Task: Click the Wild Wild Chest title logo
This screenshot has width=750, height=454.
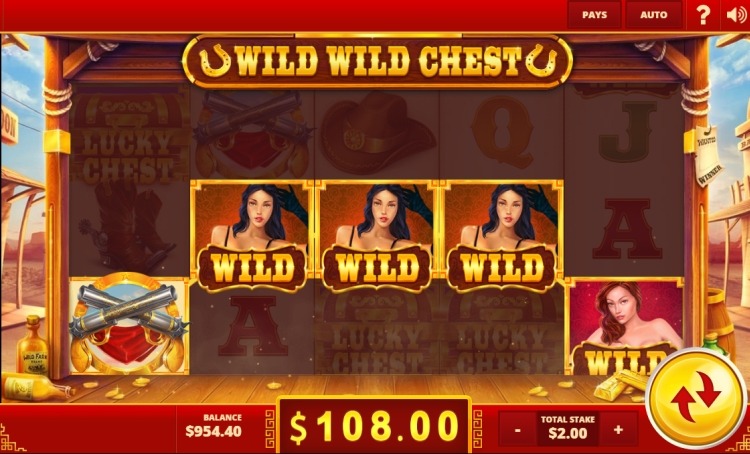Action: (x=377, y=61)
